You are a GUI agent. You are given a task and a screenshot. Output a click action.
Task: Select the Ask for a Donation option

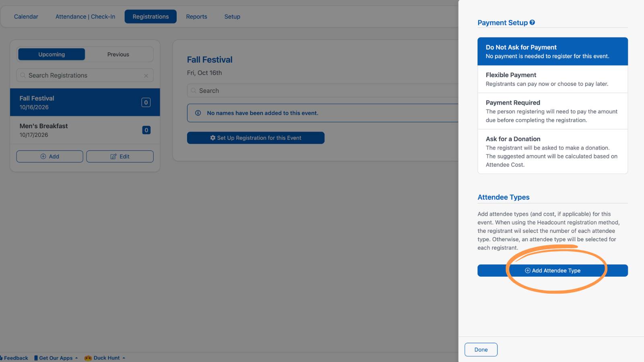[553, 152]
